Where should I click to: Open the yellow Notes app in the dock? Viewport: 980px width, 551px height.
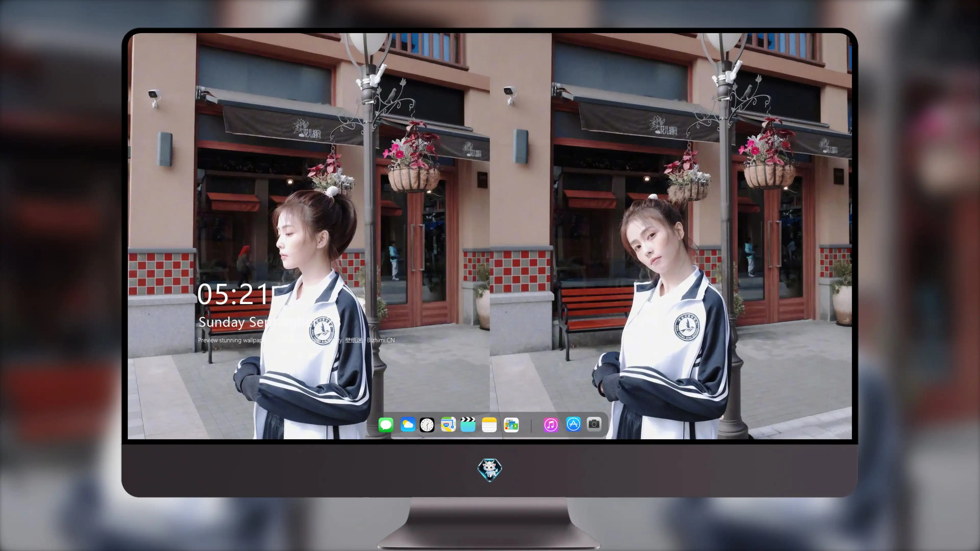coord(489,425)
